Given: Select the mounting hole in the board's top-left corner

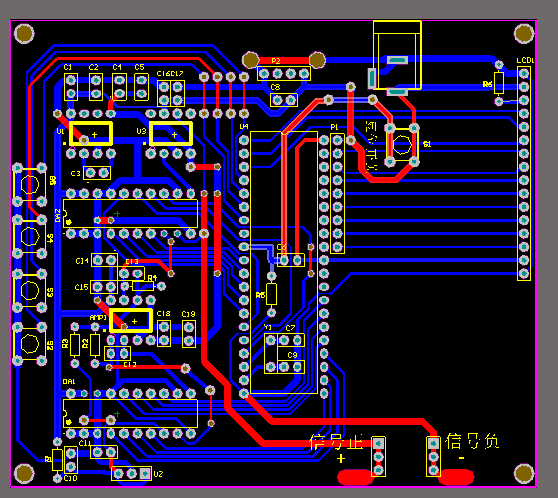Looking at the screenshot, I should tap(24, 34).
